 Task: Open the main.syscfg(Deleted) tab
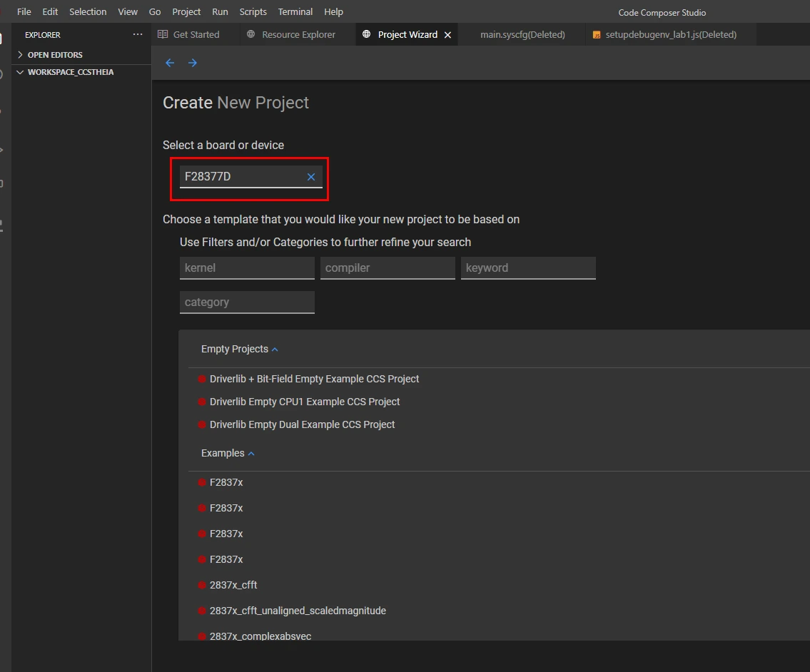pos(522,35)
